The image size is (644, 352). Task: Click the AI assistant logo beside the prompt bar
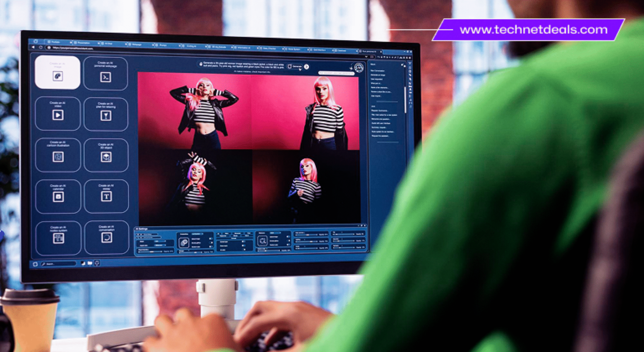359,67
